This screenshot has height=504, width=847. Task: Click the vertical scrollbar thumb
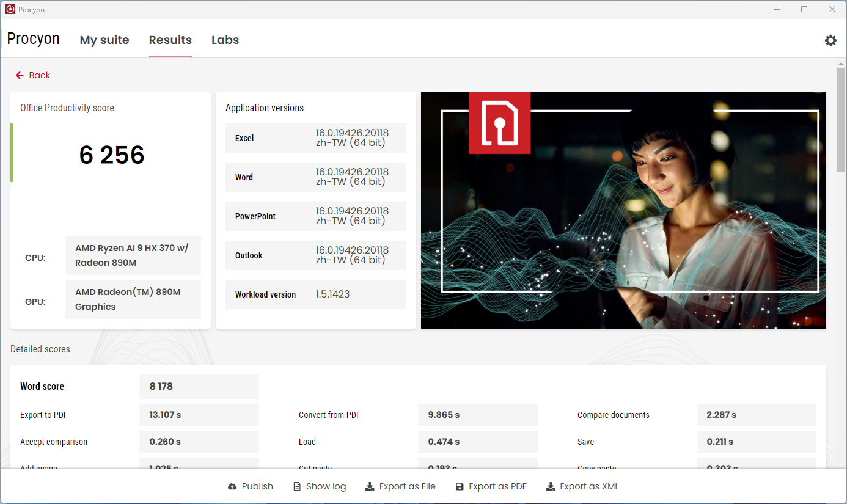click(841, 119)
